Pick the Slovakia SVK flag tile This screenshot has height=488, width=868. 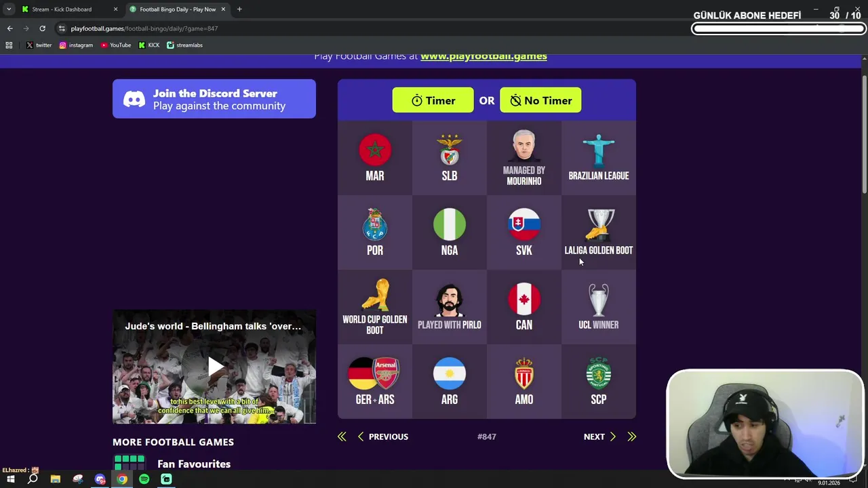click(524, 232)
